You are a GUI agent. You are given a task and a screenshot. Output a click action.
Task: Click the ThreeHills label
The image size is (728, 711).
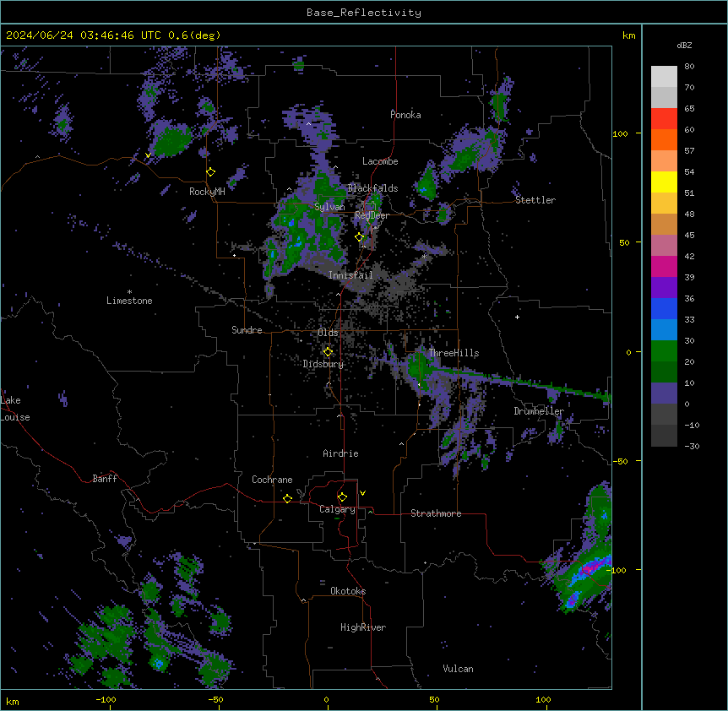[x=454, y=353]
